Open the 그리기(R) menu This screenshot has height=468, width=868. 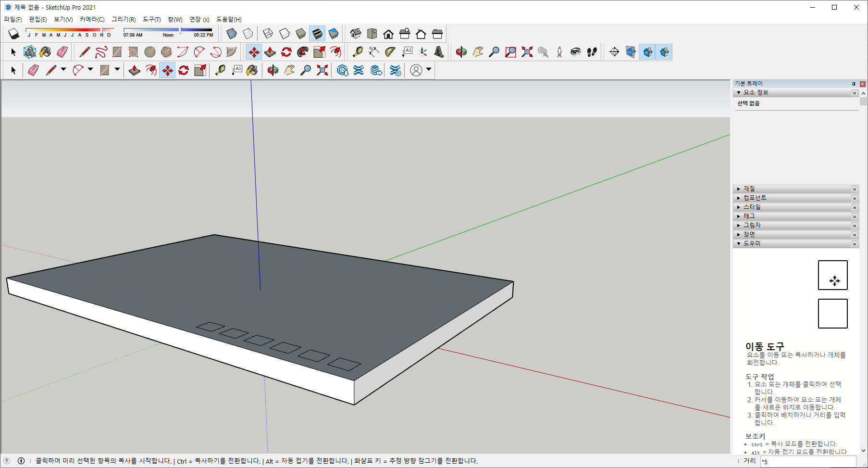click(x=124, y=20)
